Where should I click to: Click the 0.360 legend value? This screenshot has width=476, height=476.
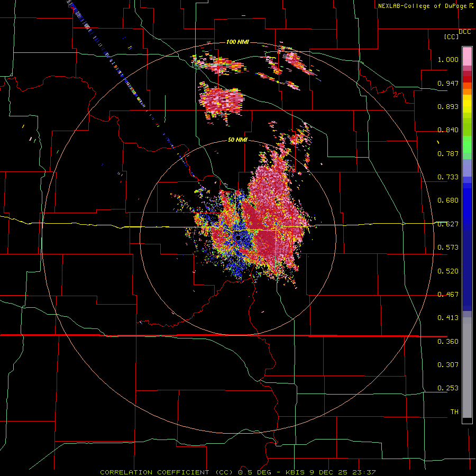click(448, 342)
